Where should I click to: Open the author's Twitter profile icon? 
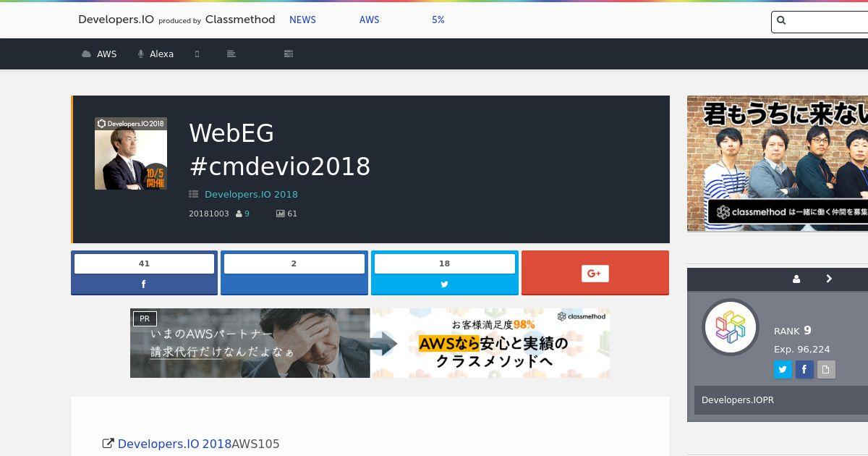(783, 370)
